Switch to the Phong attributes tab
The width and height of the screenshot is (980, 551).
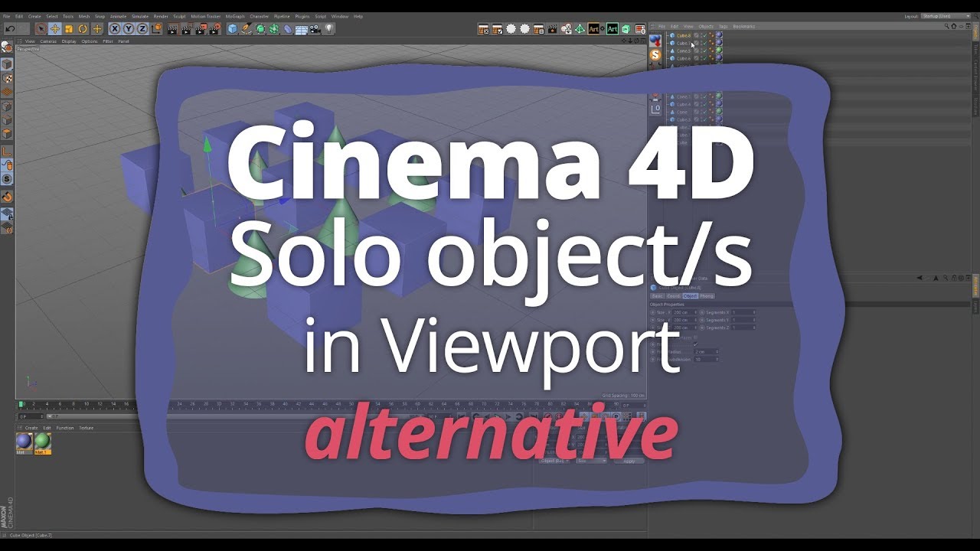707,295
